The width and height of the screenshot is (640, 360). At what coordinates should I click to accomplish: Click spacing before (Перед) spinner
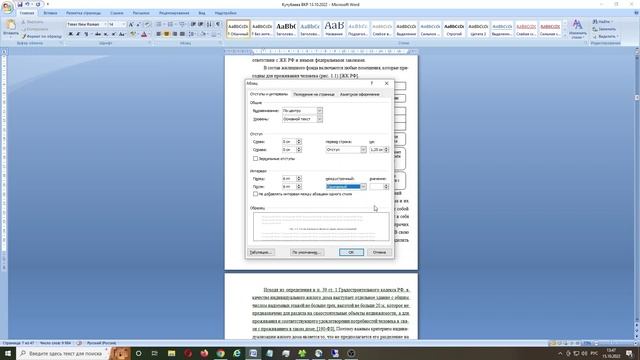[299, 178]
